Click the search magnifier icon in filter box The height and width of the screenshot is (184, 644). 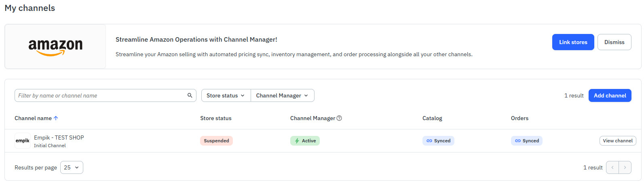pyautogui.click(x=190, y=95)
